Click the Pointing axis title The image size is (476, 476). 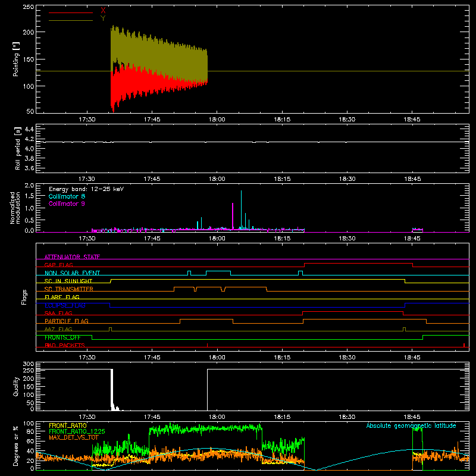coord(16,59)
